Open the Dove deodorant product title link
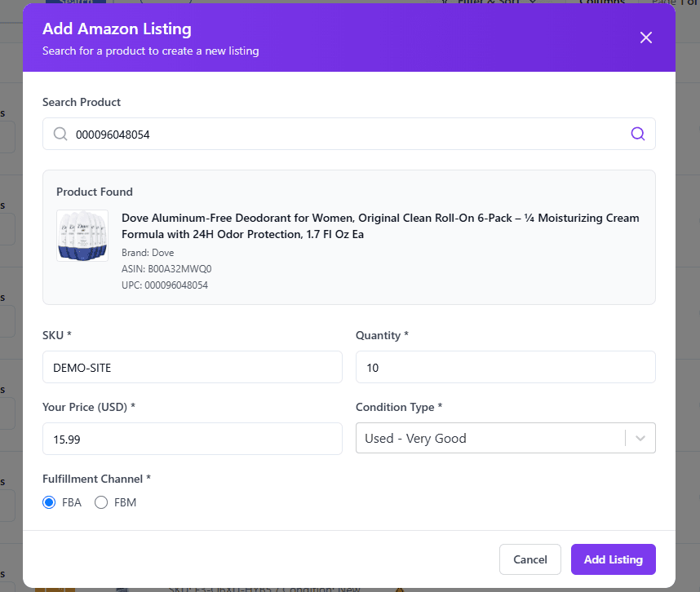Viewport: 700px width, 592px height. pyautogui.click(x=380, y=226)
